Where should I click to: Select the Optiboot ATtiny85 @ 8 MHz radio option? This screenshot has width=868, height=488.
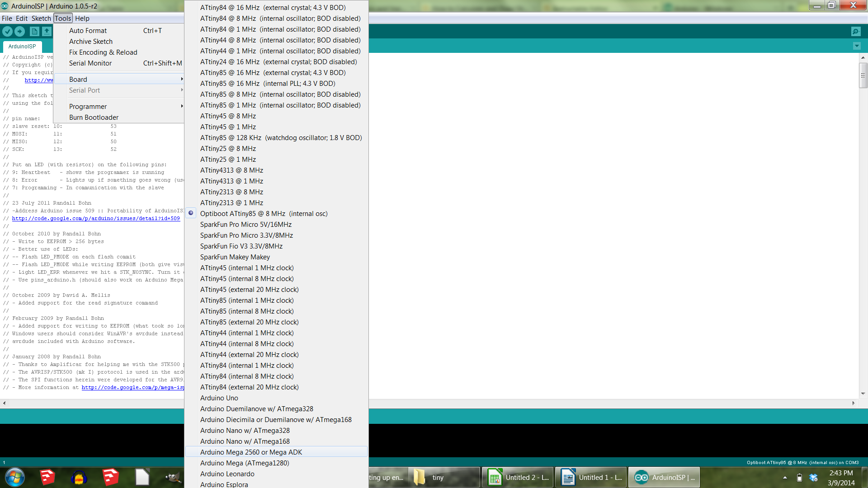point(264,214)
